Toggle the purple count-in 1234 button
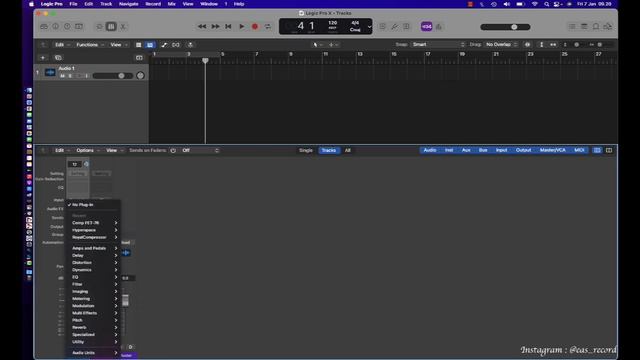 pyautogui.click(x=427, y=27)
